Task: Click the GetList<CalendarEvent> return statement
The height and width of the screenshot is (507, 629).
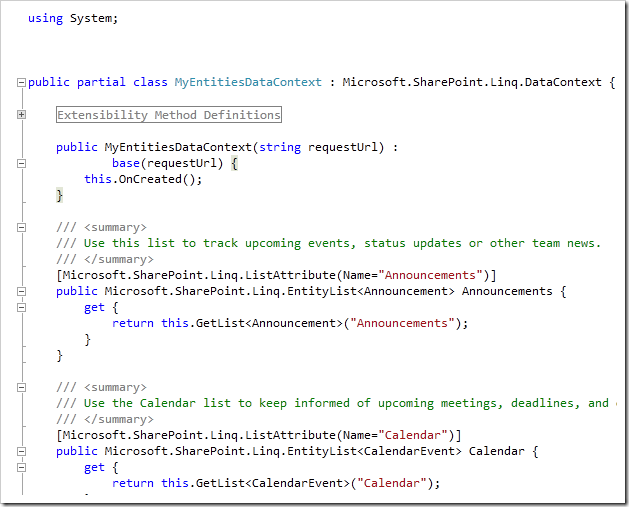Action: click(276, 483)
